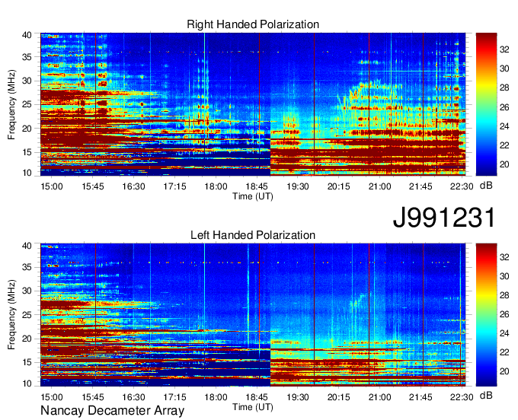Screen dimensions: 518x420
Task: Click "Time (UT)" label under Left Handed plot
Action: [x=253, y=407]
